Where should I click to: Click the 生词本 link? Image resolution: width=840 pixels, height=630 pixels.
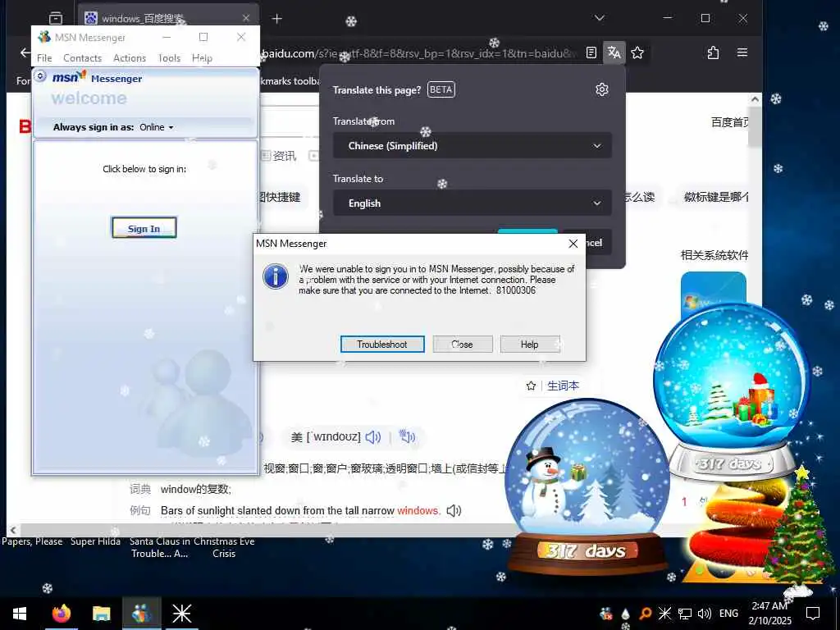tap(563, 386)
